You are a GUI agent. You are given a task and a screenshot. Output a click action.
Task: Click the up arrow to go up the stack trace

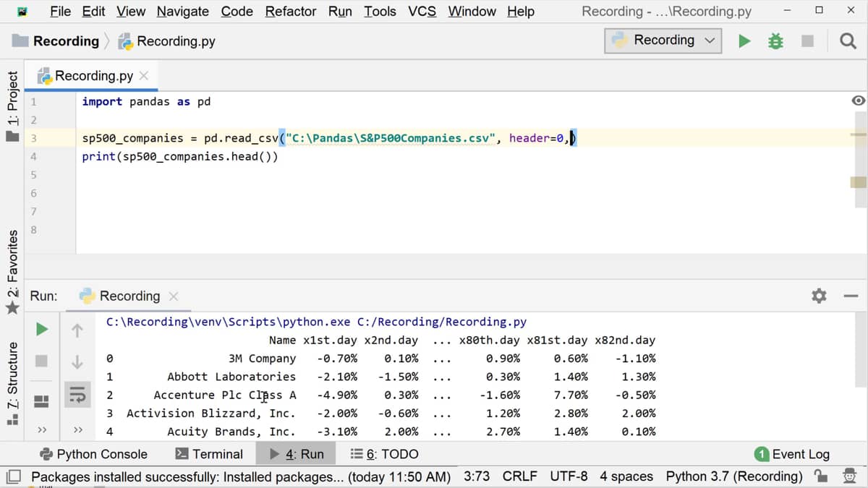tap(77, 330)
